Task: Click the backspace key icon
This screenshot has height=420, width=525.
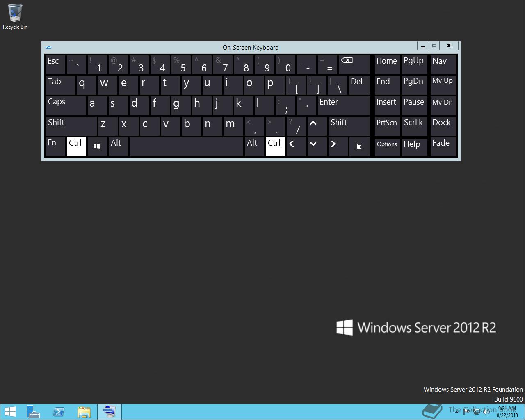Action: pyautogui.click(x=354, y=65)
